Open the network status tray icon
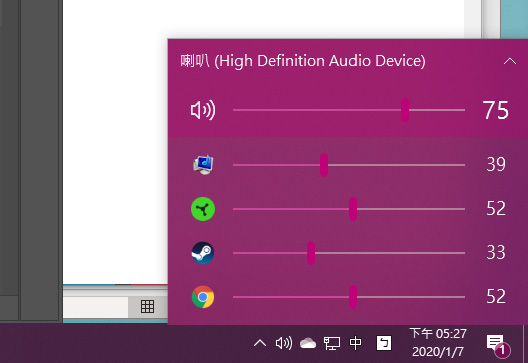Viewport: 528px width, 363px height. [332, 343]
